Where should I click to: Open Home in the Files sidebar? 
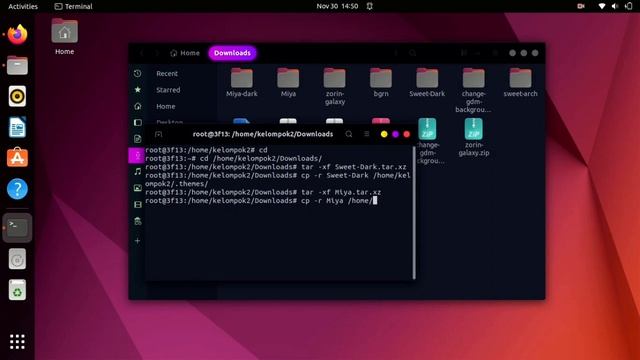pyautogui.click(x=166, y=106)
